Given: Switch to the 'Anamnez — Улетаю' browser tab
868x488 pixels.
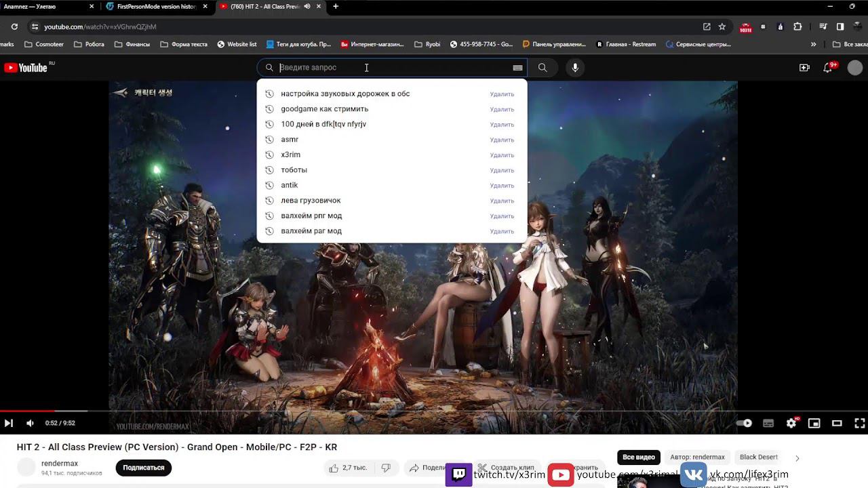Looking at the screenshot, I should pyautogui.click(x=47, y=7).
